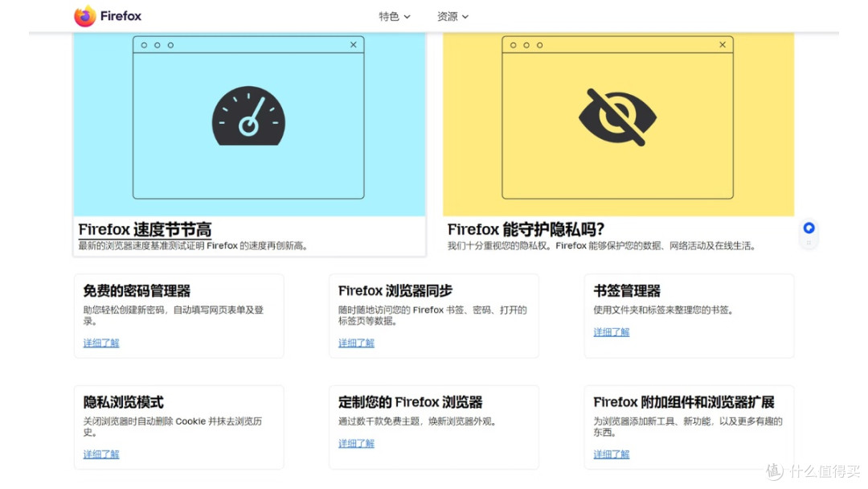Click the chevron arrow beside 资源
The height and width of the screenshot is (489, 868).
(x=465, y=17)
